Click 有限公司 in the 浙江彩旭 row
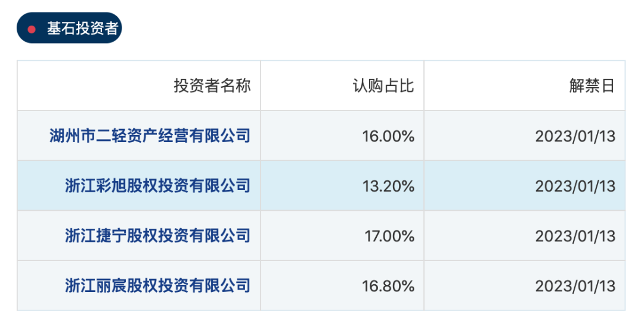The height and width of the screenshot is (332, 644). pyautogui.click(x=219, y=186)
